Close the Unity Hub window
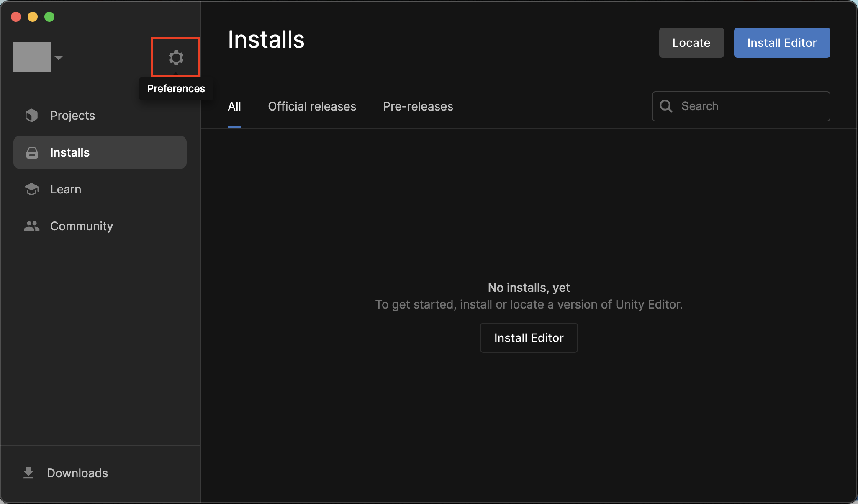858x504 pixels. coord(16,17)
